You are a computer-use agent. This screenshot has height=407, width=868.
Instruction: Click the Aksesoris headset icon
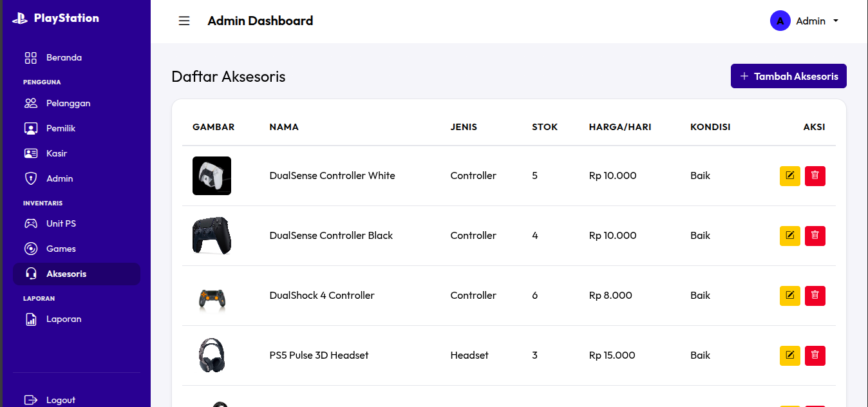31,274
